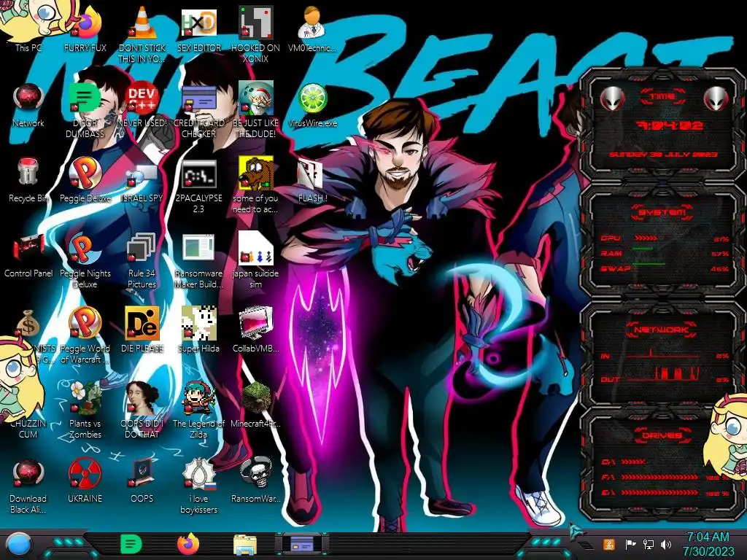Click the SYSTEM widget header

click(x=662, y=212)
